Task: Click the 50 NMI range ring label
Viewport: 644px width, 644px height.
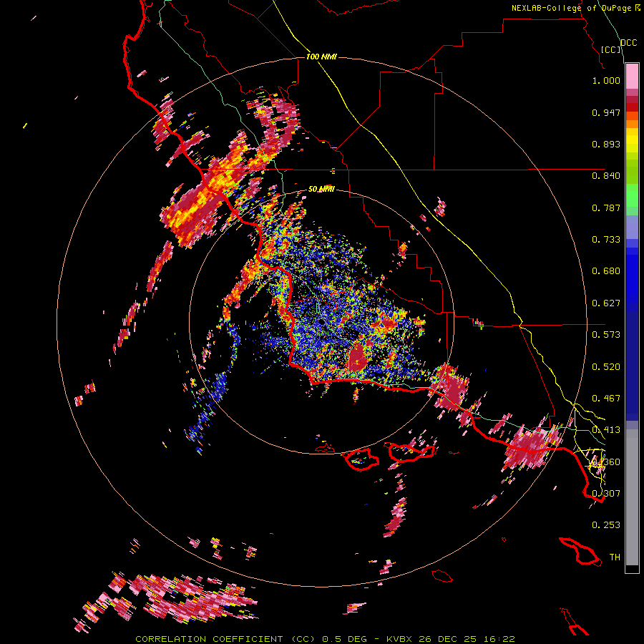Action: pyautogui.click(x=321, y=189)
